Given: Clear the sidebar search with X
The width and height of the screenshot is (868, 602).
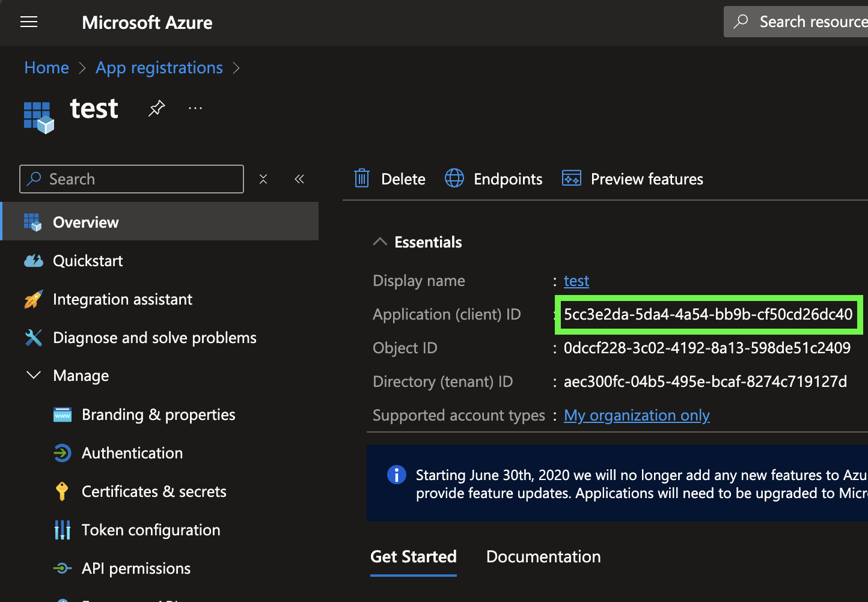Looking at the screenshot, I should point(263,179).
